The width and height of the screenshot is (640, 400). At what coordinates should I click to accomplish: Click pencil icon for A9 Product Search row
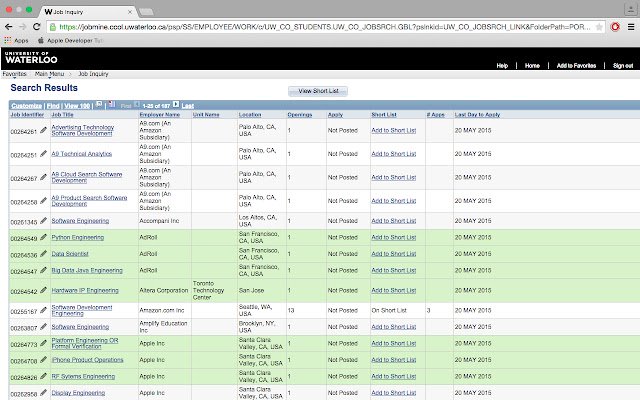point(43,201)
